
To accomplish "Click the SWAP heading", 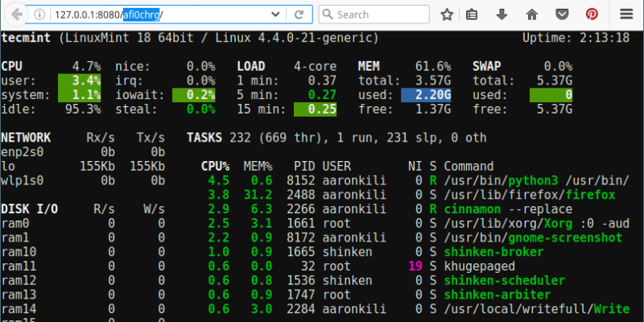I will [487, 67].
